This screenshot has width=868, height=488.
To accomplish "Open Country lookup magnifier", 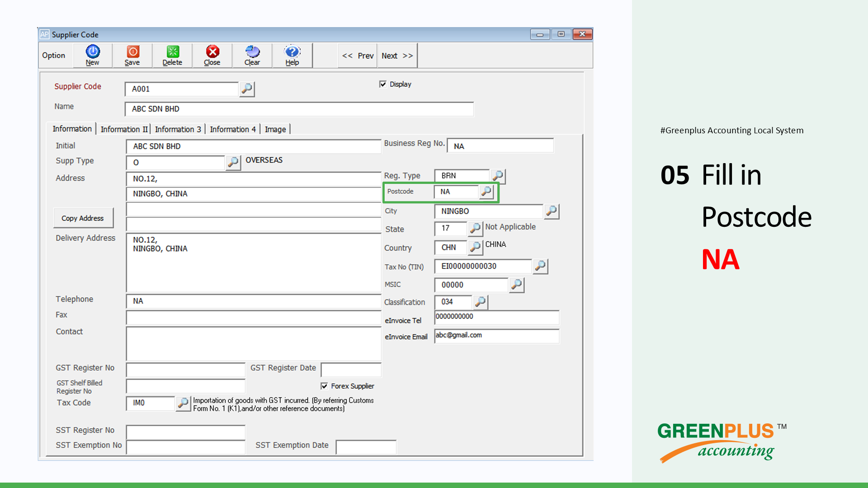I will [475, 247].
